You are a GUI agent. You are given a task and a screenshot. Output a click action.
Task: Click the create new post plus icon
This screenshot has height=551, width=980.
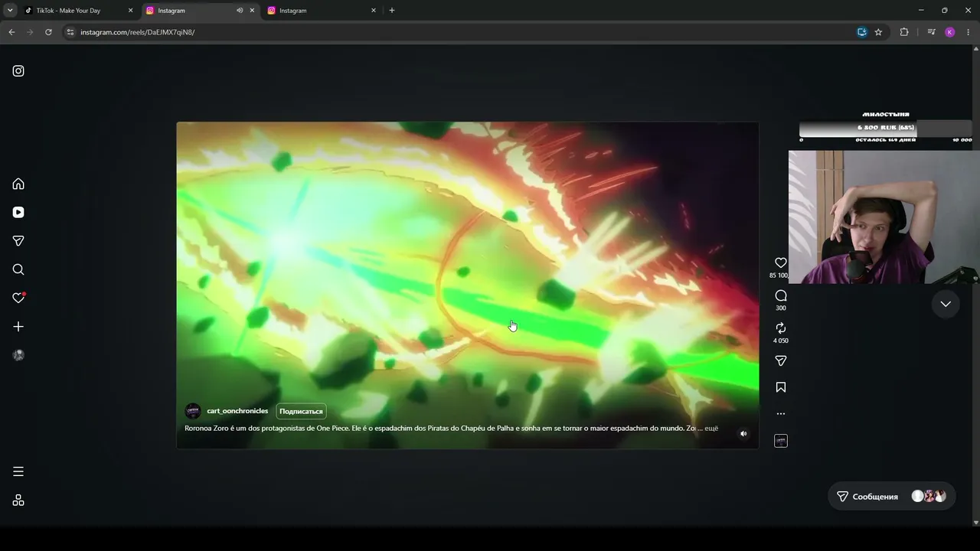[x=18, y=327]
